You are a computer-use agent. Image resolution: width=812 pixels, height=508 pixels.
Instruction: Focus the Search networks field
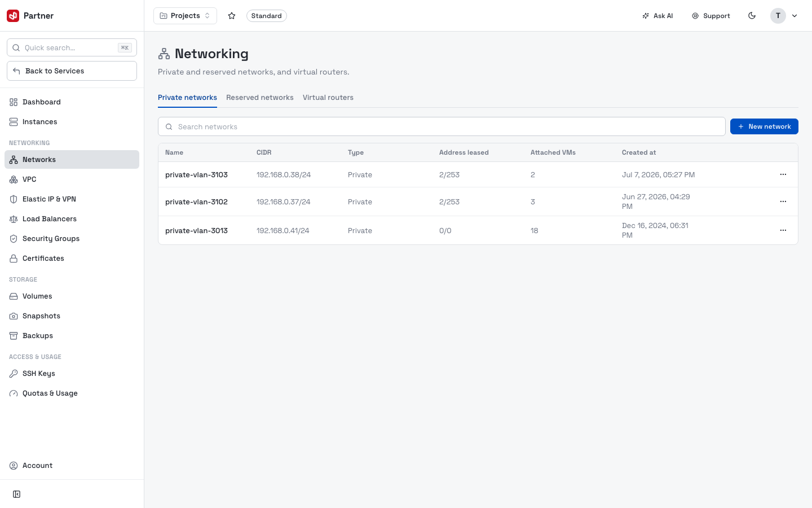(442, 126)
